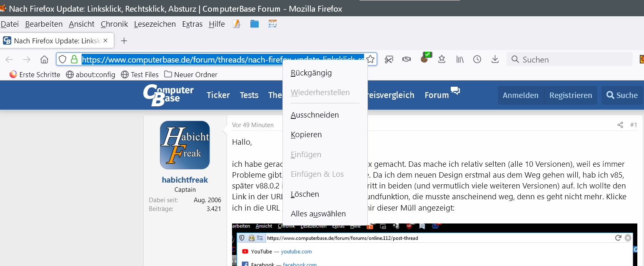Open the ComputerBase logo home link

168,95
